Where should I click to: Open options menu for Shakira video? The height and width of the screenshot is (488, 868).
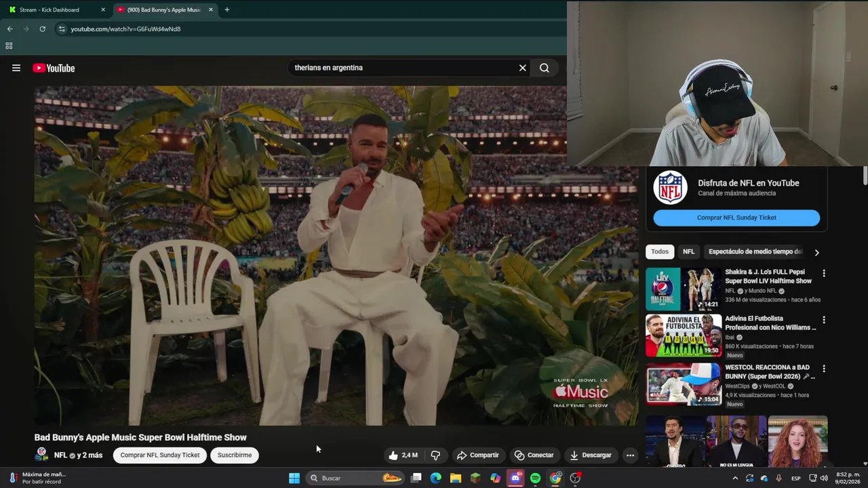[824, 273]
